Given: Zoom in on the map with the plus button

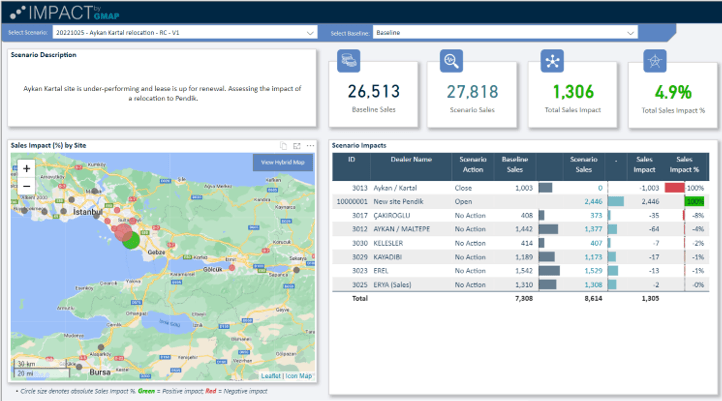Looking at the screenshot, I should [26, 169].
